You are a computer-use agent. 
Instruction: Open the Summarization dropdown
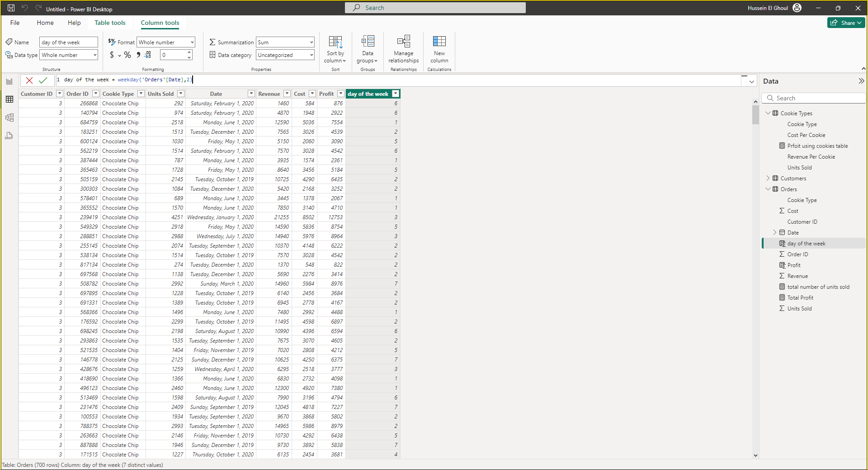coord(285,42)
